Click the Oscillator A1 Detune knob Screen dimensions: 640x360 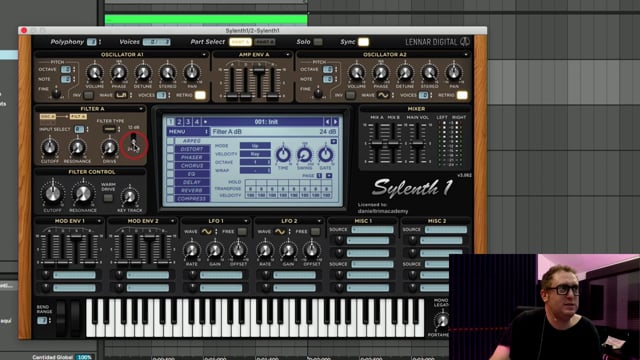click(x=143, y=73)
